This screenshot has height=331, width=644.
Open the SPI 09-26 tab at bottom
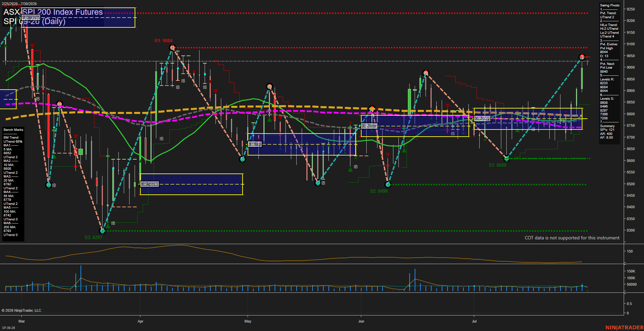(x=8, y=328)
